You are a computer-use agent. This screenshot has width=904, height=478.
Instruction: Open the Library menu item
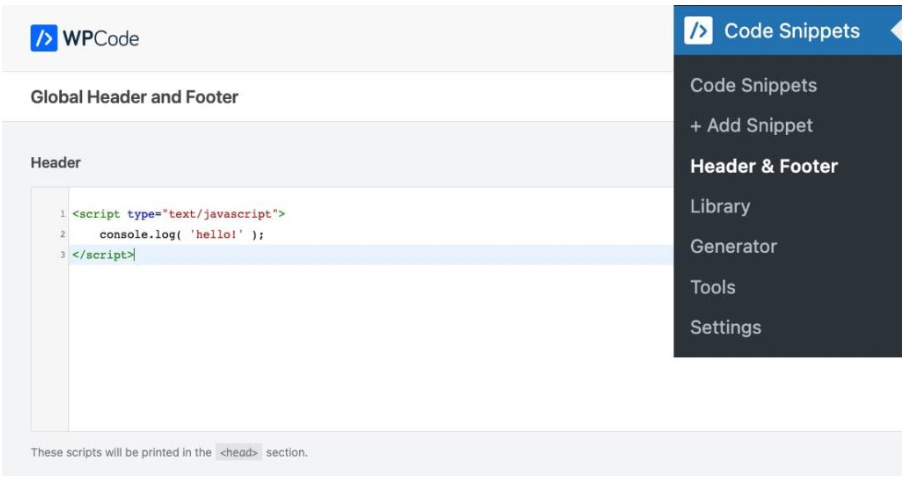pos(720,207)
